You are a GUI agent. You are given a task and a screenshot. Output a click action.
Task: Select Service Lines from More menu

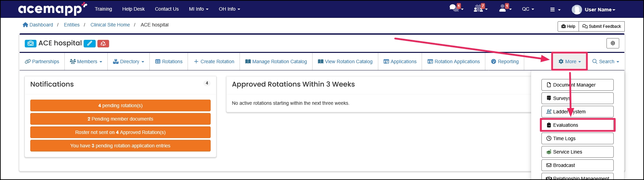pos(578,152)
